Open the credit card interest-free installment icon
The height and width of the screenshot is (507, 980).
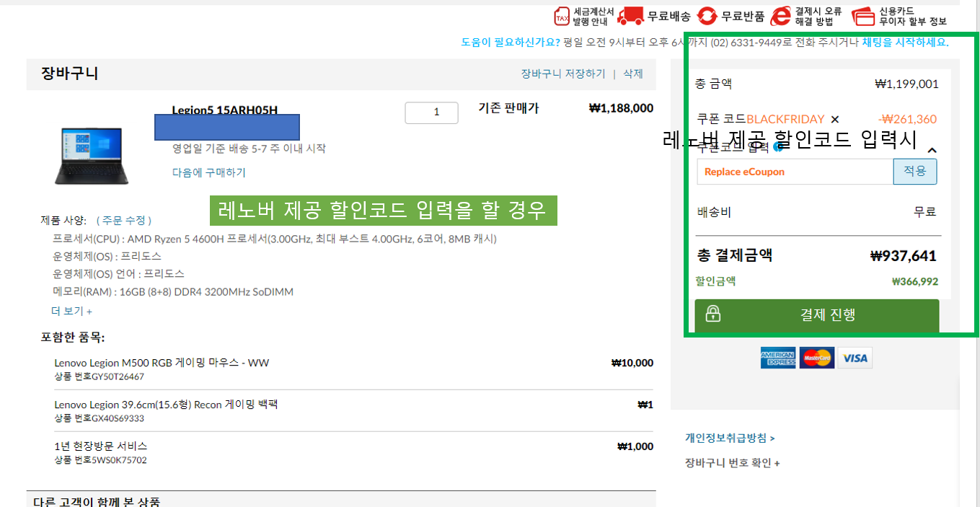863,17
